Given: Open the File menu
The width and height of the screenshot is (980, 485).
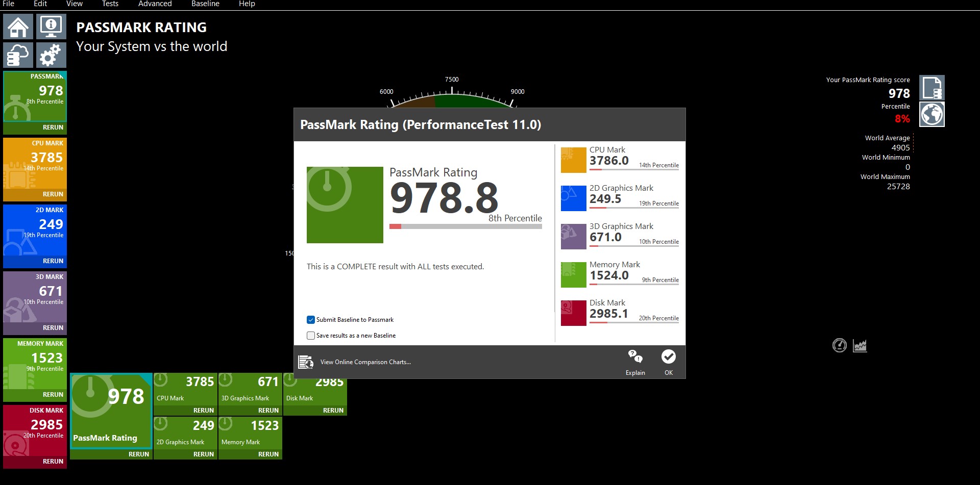Looking at the screenshot, I should tap(9, 4).
